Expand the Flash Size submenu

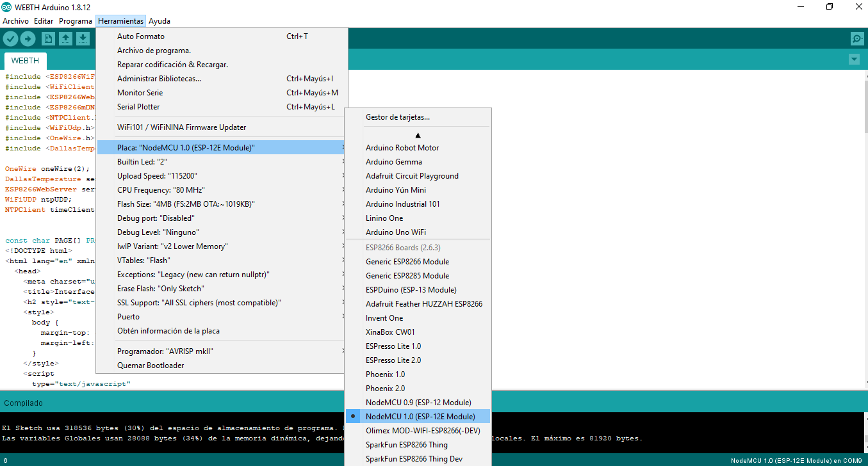pyautogui.click(x=222, y=204)
